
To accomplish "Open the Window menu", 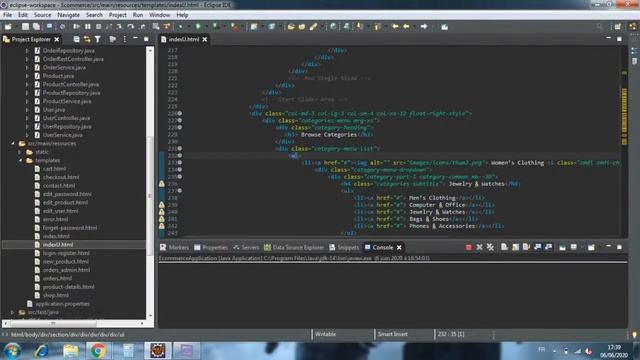I will click(x=160, y=15).
